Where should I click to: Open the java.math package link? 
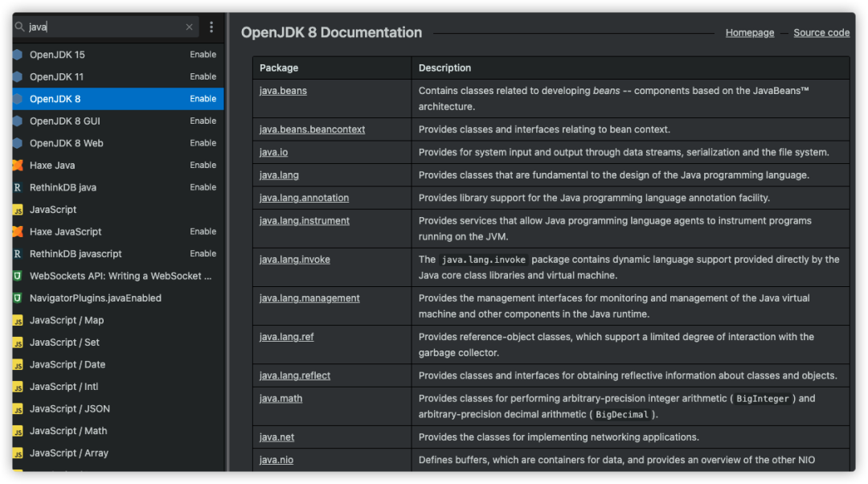coord(280,398)
